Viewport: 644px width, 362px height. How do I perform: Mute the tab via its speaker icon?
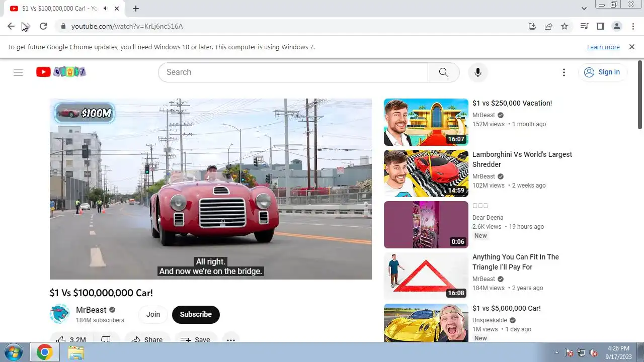coord(106,9)
